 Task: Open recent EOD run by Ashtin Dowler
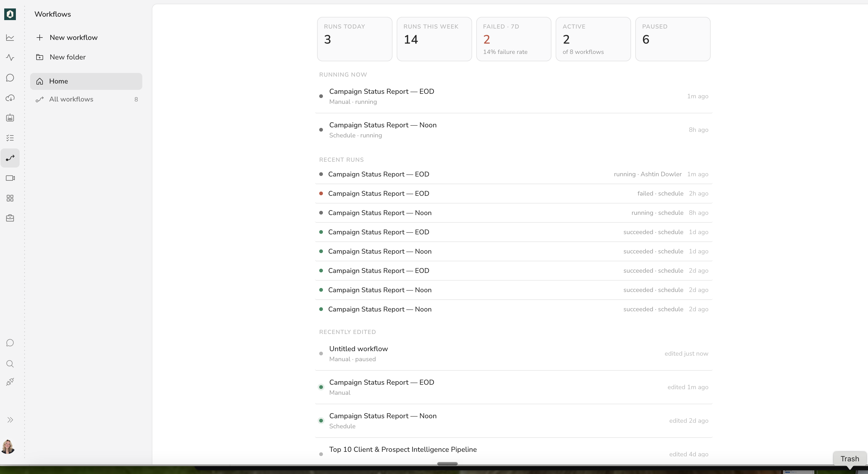pyautogui.click(x=514, y=174)
